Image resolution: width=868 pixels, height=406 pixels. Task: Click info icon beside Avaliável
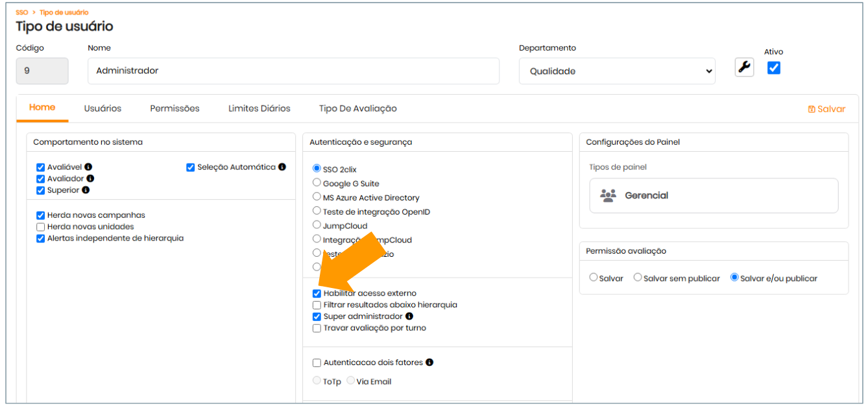coord(88,167)
